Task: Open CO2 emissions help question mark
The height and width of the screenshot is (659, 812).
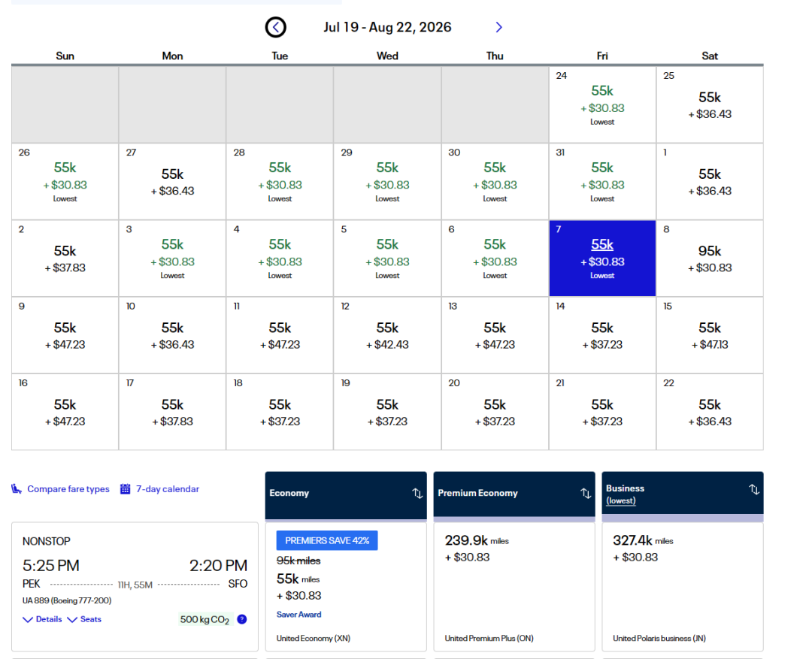Action: [242, 619]
